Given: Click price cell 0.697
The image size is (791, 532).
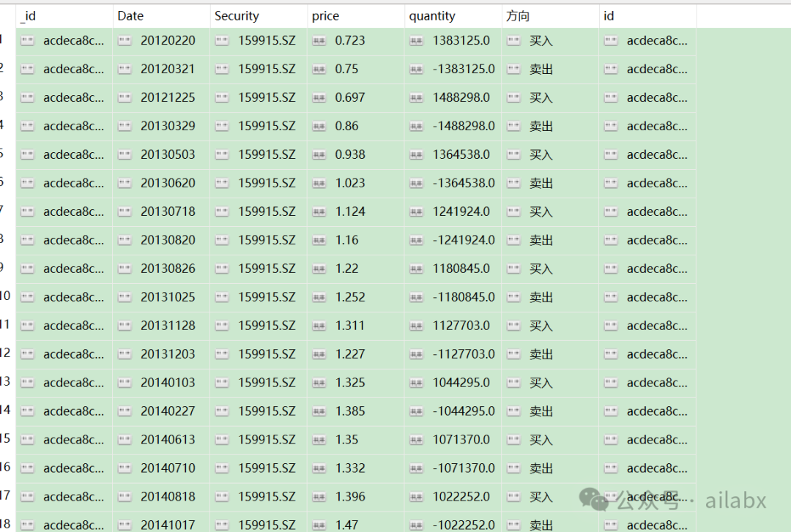Looking at the screenshot, I should (350, 97).
